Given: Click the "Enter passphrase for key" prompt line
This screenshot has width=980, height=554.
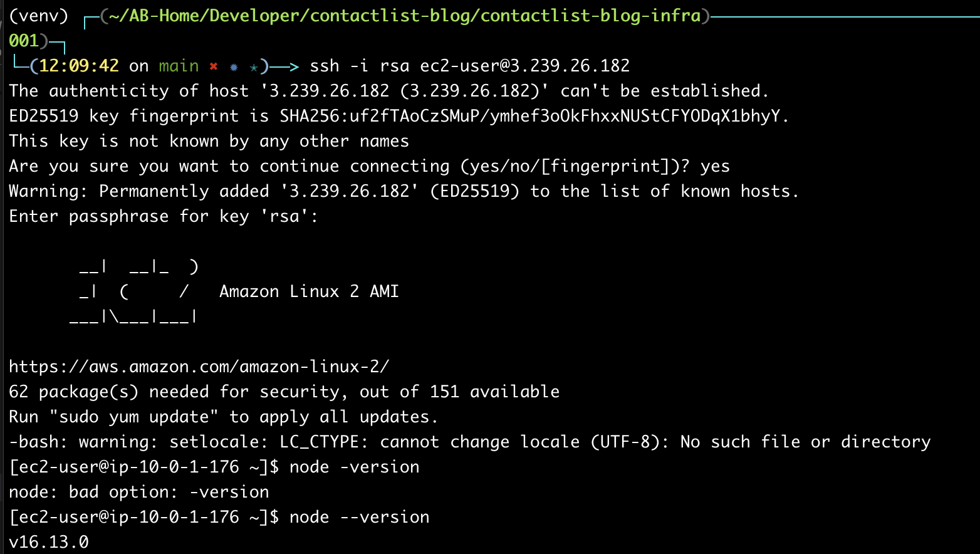Looking at the screenshot, I should point(164,216).
